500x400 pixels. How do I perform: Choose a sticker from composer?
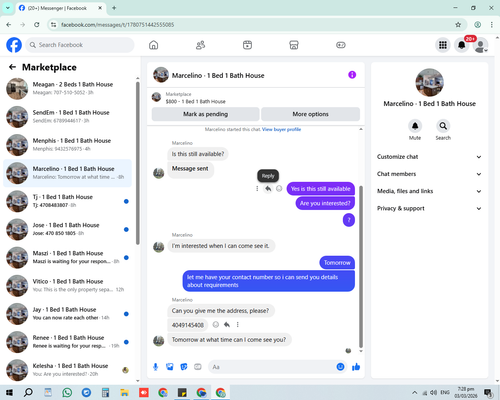184,367
